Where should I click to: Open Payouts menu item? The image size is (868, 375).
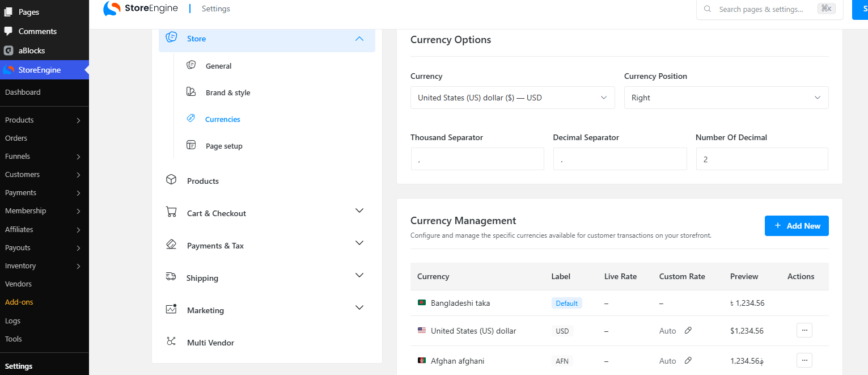[18, 247]
